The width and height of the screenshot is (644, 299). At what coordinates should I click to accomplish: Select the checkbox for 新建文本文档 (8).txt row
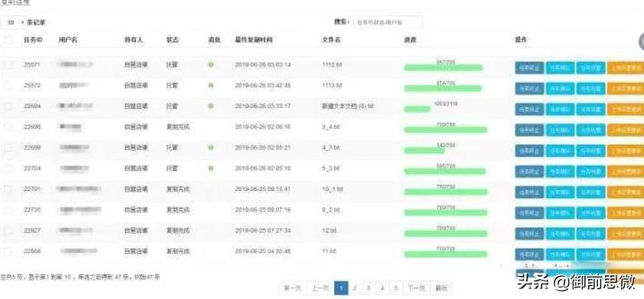pos(8,106)
